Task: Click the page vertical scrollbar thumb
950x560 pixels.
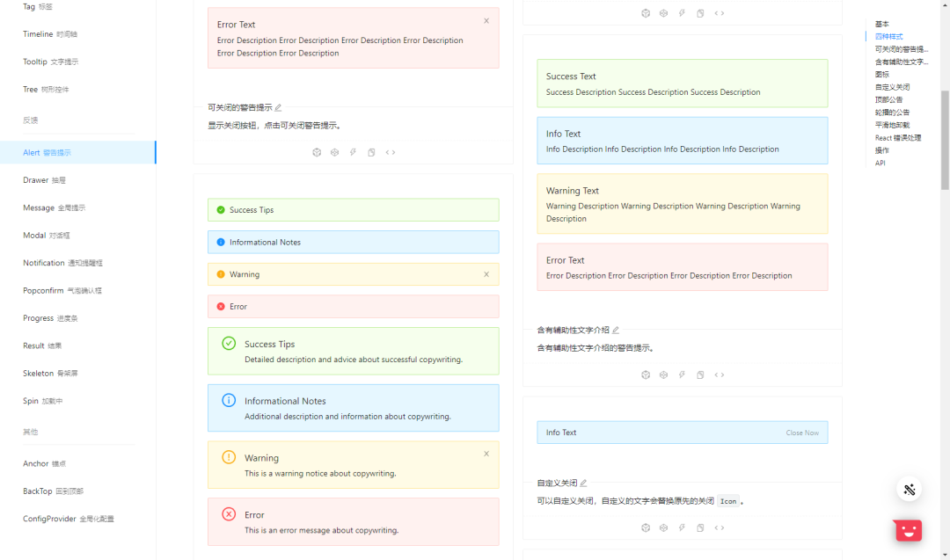Action: (945, 141)
